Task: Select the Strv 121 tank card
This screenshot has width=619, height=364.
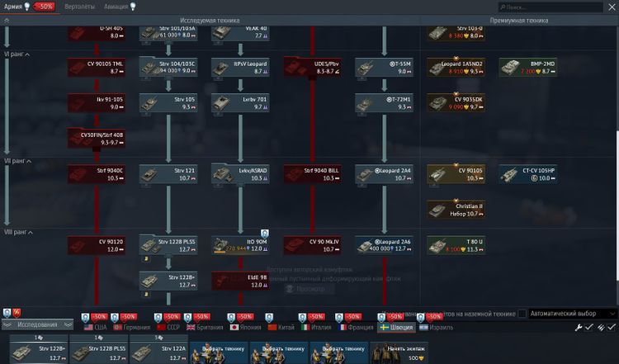Action: pyautogui.click(x=168, y=174)
